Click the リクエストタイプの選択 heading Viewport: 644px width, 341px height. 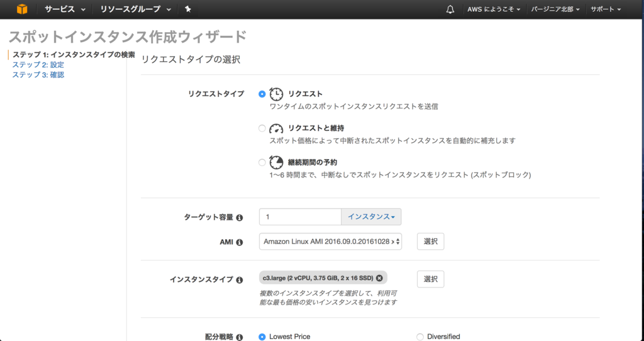(x=191, y=60)
